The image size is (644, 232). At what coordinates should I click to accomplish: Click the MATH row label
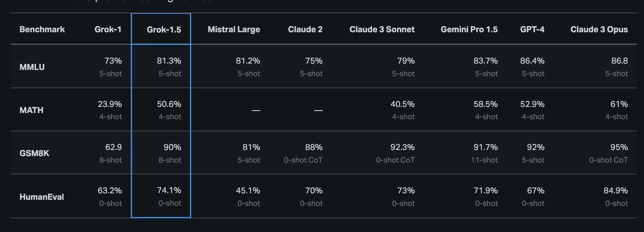pos(31,110)
